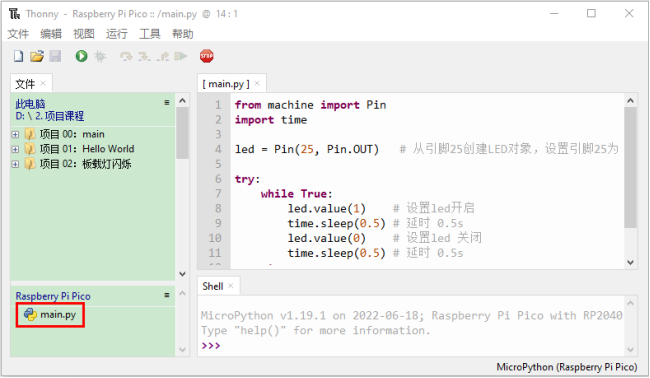Click the editor scrollbar up arrow

pos(631,100)
